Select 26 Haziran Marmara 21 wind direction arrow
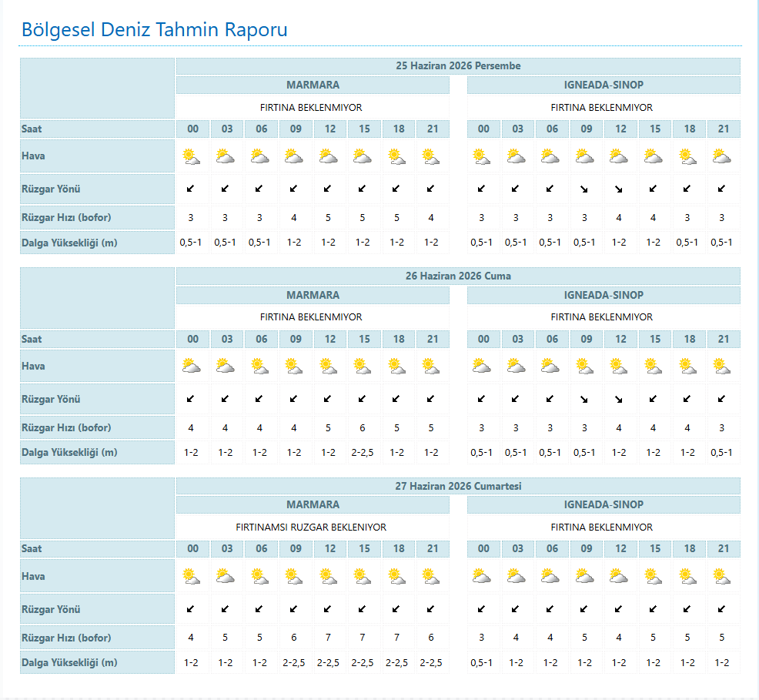Screen dimensions: 759x700 coord(431,399)
